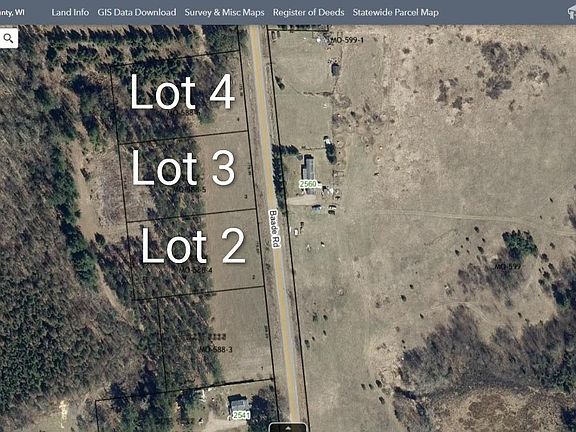Click parcel label MO-588-3
576x432 pixels.
[216, 349]
